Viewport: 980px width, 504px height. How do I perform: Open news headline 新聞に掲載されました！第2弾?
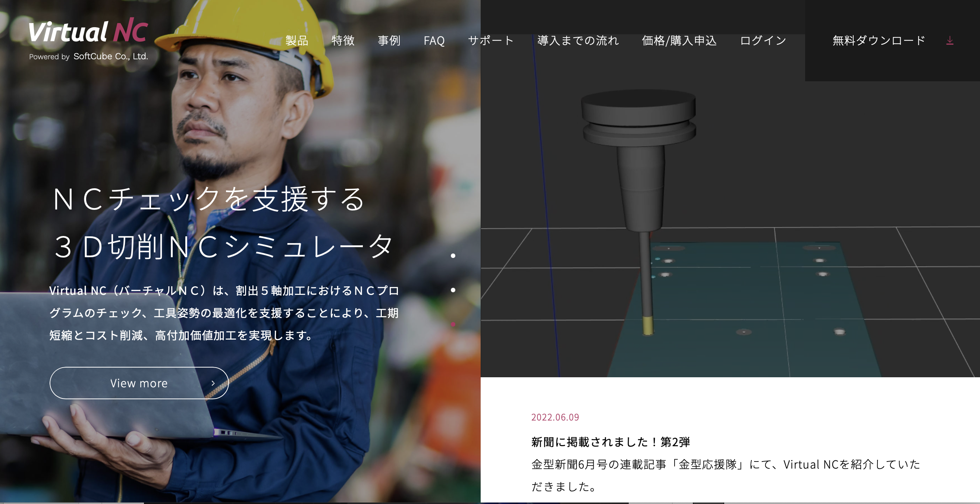click(610, 442)
